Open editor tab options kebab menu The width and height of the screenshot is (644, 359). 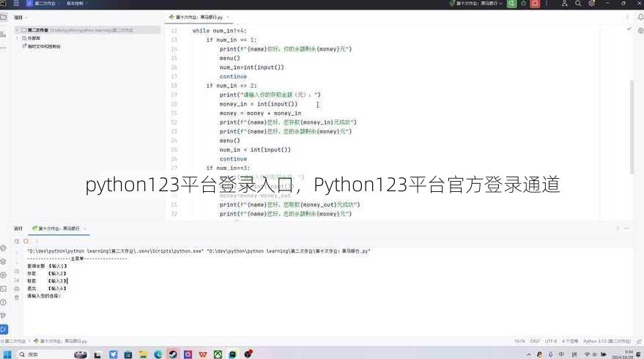(x=627, y=18)
